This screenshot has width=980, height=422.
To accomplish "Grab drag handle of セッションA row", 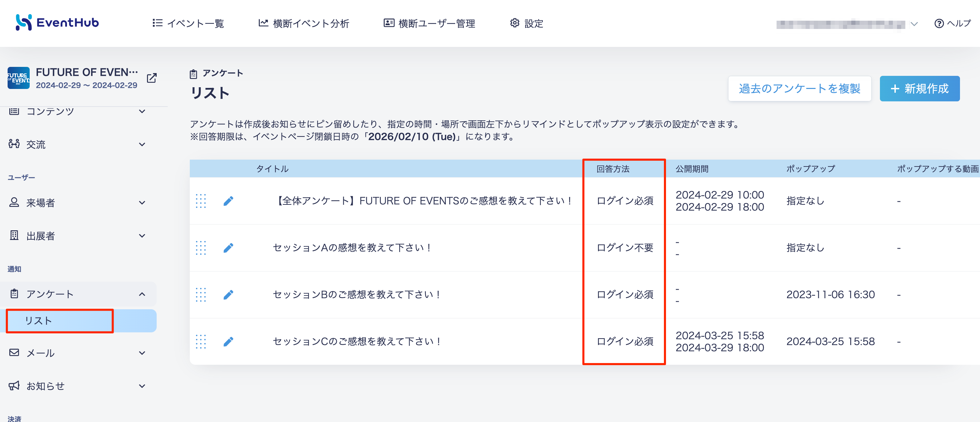I will point(201,248).
